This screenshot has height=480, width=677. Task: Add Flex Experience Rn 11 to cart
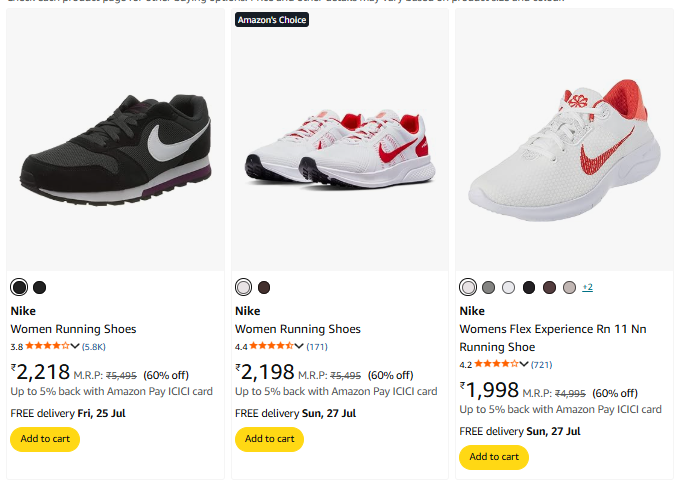click(x=493, y=457)
